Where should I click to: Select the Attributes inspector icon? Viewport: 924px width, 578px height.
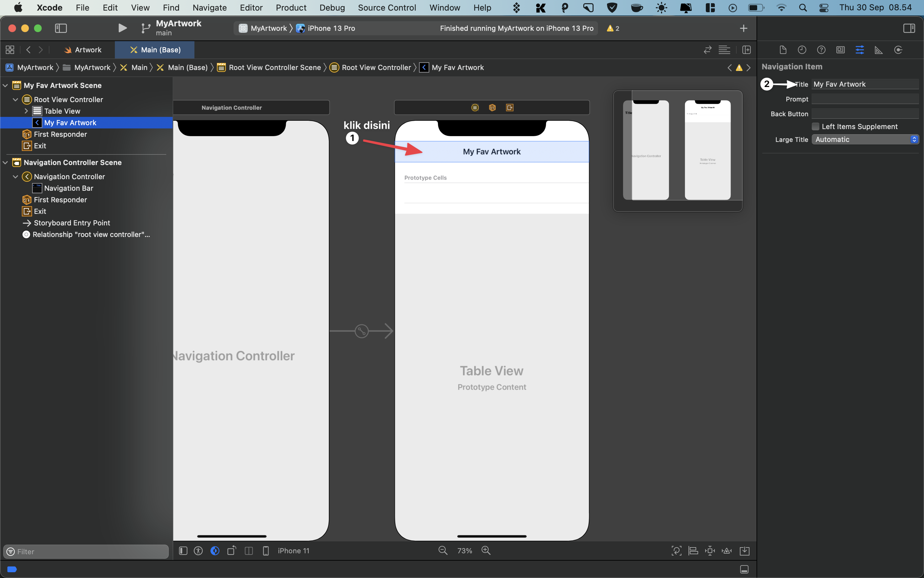coord(860,50)
